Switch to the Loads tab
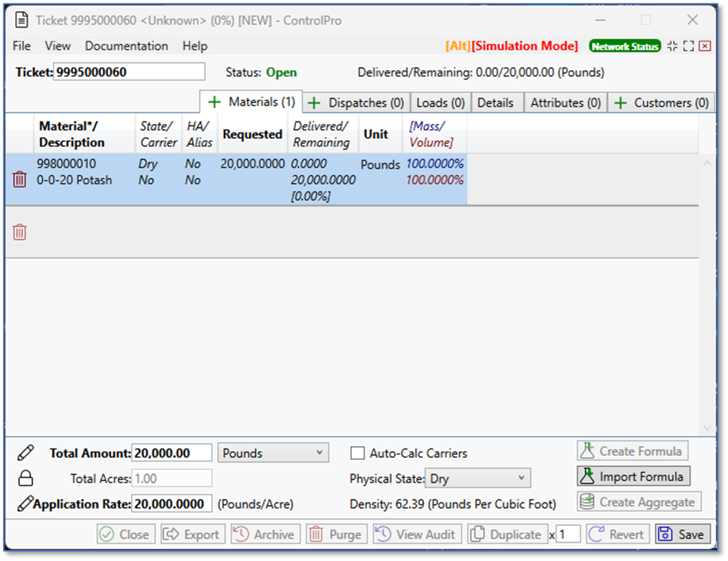The image size is (728, 561). (440, 103)
